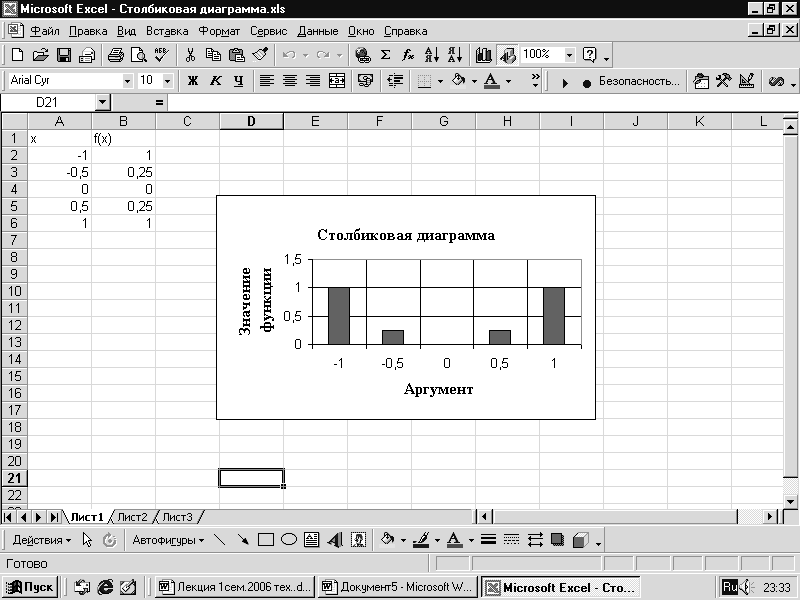Click the AutoSum sigma icon
Screen dimensions: 800x600
coord(386,55)
